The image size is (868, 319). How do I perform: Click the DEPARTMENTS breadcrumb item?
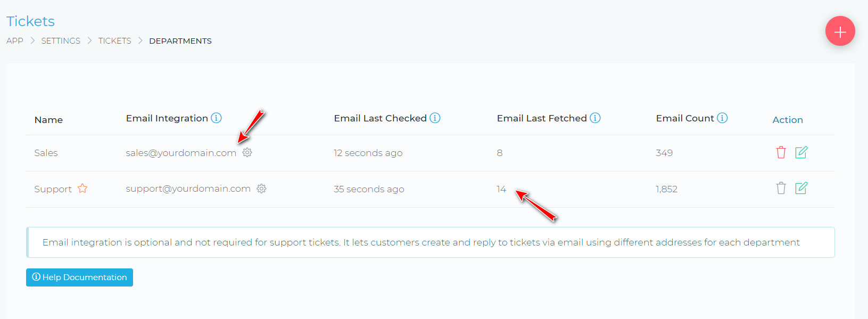point(180,41)
